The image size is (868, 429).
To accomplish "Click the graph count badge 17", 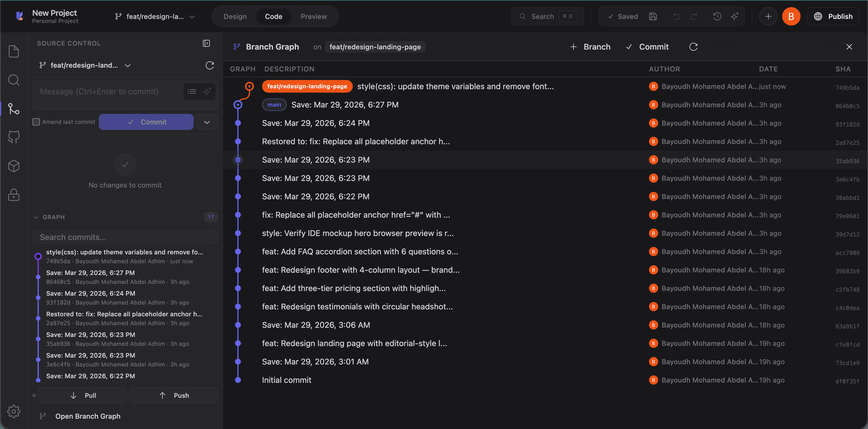I will [211, 217].
